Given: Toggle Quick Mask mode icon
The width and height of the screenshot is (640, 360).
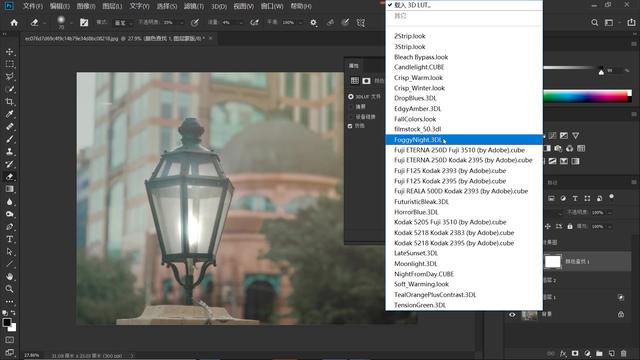Looking at the screenshot, I should tap(10, 340).
